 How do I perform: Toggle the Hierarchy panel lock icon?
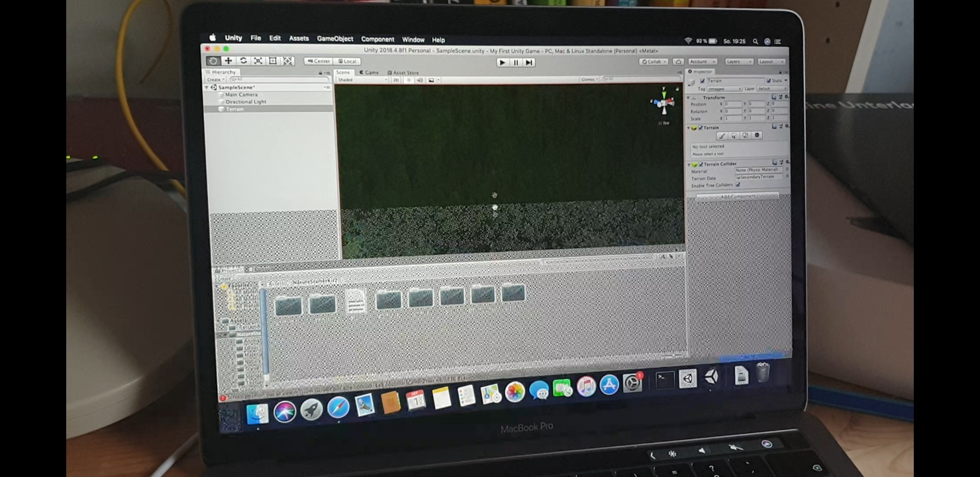tap(320, 72)
